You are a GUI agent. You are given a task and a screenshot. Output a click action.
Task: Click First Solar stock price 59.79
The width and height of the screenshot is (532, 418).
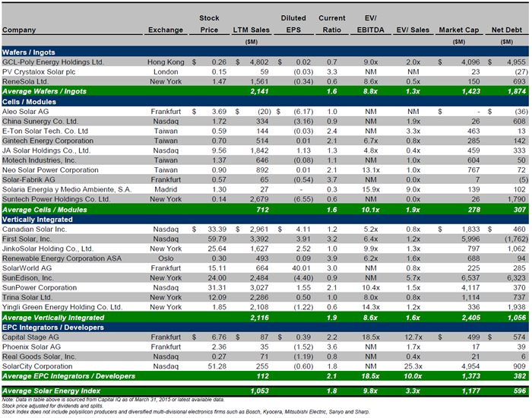(x=217, y=239)
